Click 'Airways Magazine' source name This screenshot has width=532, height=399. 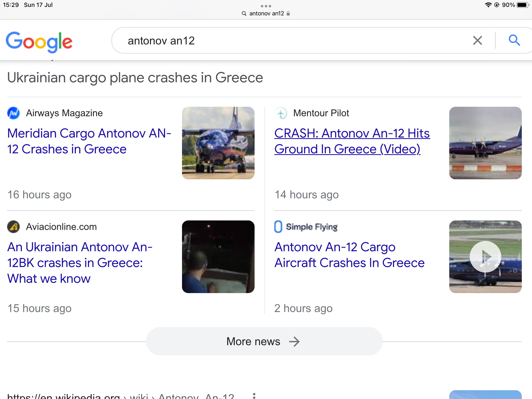point(64,113)
